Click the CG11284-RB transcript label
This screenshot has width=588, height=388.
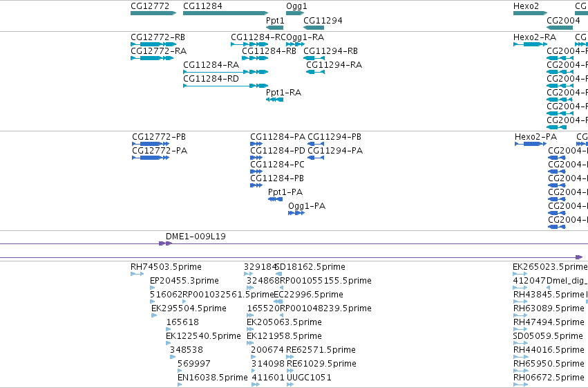(x=269, y=51)
